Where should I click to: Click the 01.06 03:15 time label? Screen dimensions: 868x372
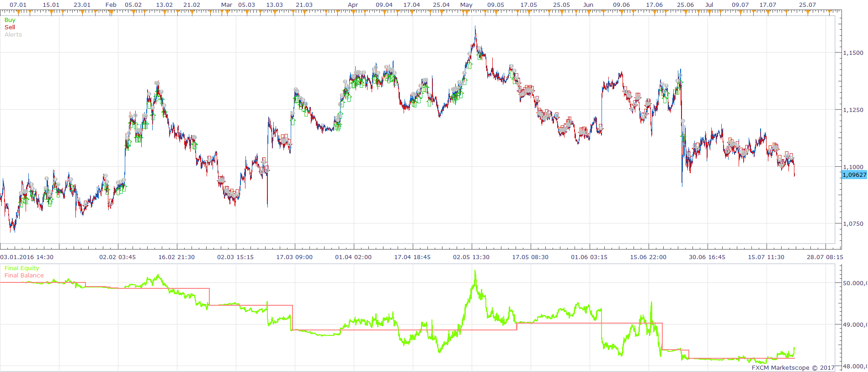[x=589, y=257]
